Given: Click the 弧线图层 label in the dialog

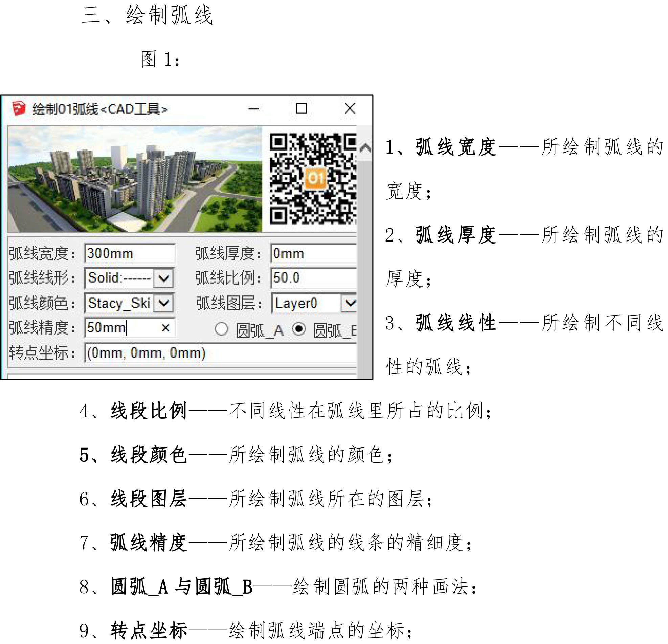Looking at the screenshot, I should tap(229, 303).
